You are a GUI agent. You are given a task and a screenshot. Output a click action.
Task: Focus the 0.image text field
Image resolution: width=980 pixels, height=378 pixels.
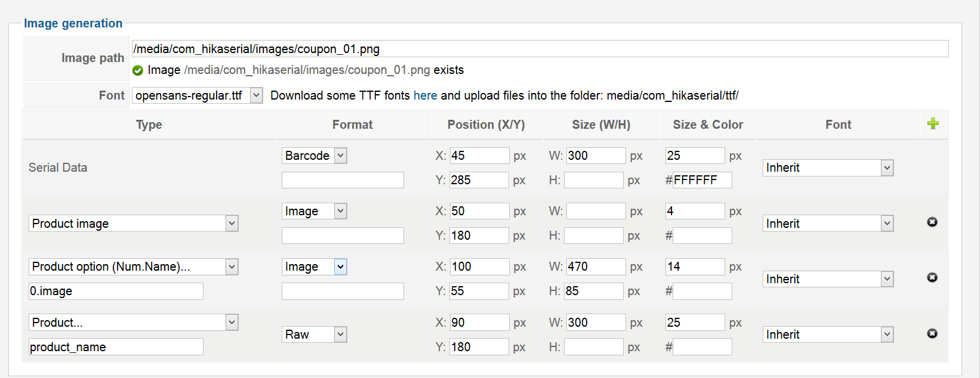point(116,291)
